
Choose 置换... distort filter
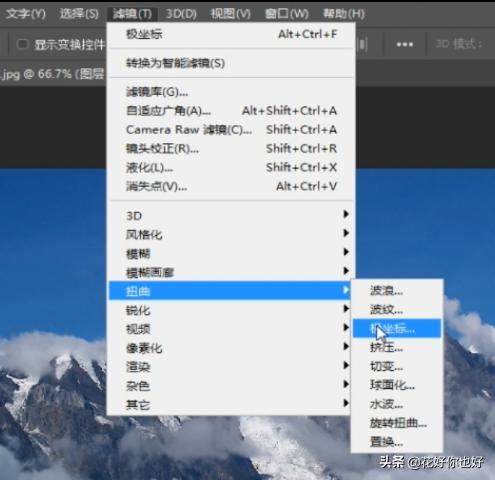pos(397,442)
